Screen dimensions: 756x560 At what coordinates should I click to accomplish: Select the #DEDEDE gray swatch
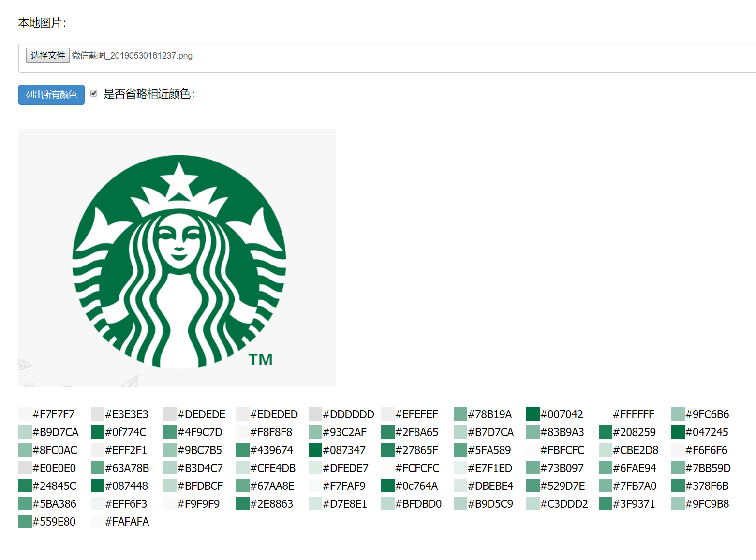pyautogui.click(x=170, y=414)
